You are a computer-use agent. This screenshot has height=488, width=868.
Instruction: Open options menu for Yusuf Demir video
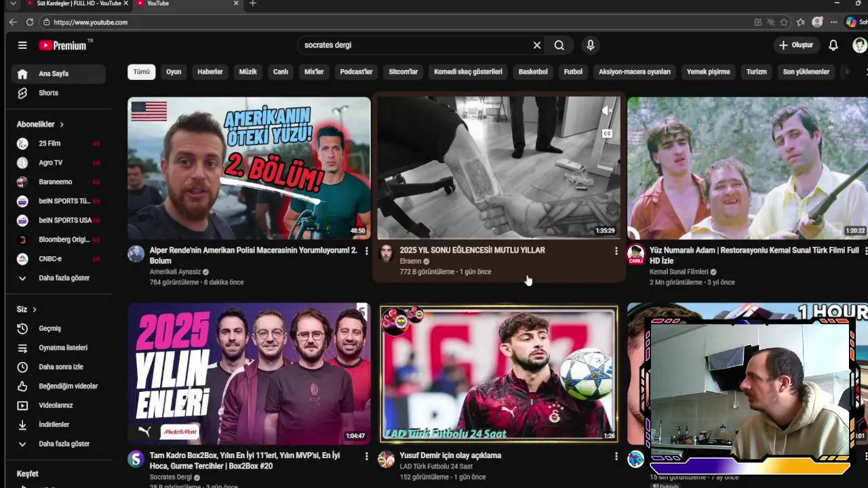pyautogui.click(x=616, y=456)
